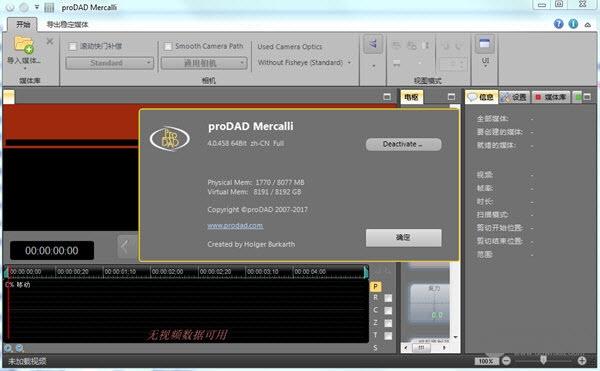Open the www.prodad.com link
Viewport: 600px width, 371px height.
[235, 226]
